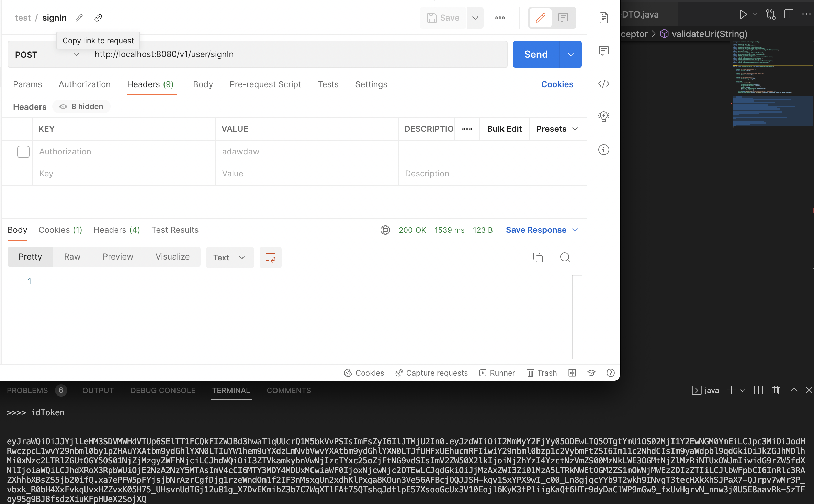Switch response view to Raw

pos(72,257)
